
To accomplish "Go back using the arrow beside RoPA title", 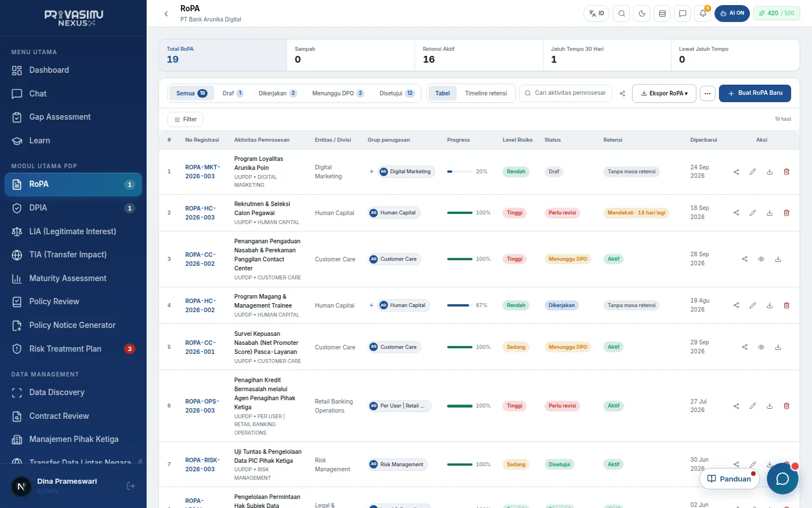I will pyautogui.click(x=166, y=14).
